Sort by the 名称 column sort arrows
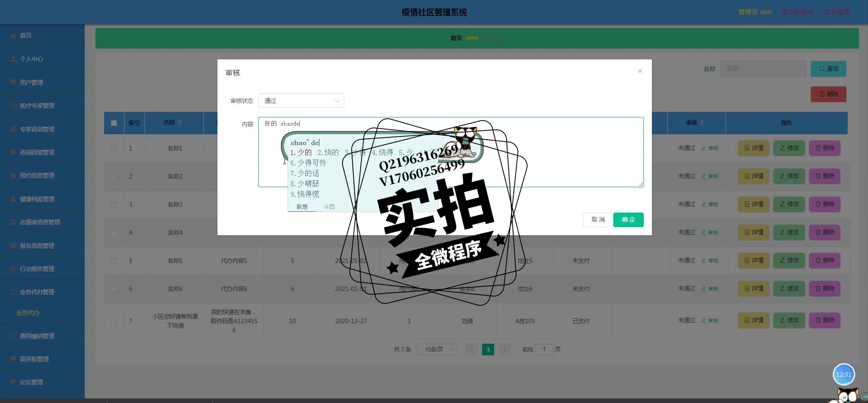Viewport: 868px width, 403px height. coord(180,122)
